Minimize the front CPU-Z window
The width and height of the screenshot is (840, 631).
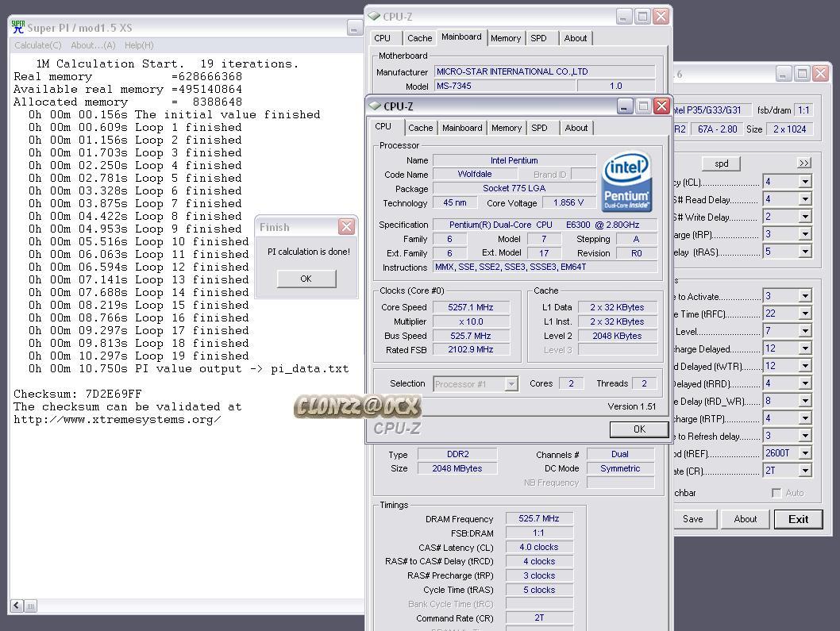click(624, 106)
